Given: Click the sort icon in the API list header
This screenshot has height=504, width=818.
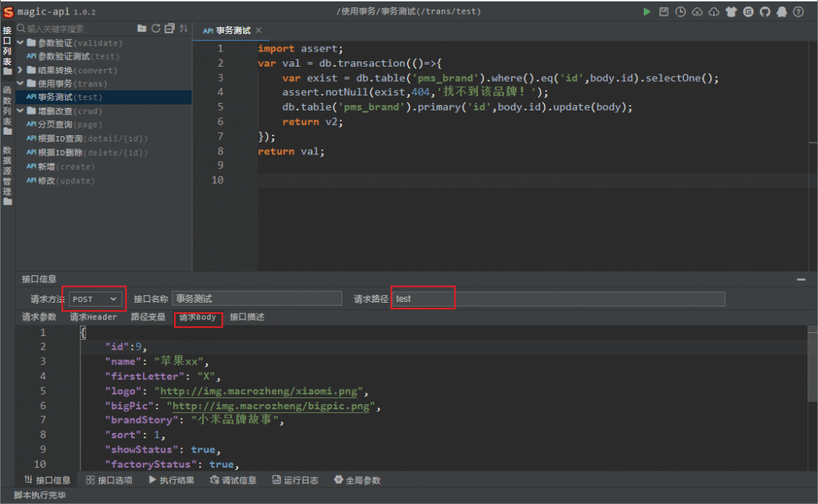Looking at the screenshot, I should tap(183, 28).
